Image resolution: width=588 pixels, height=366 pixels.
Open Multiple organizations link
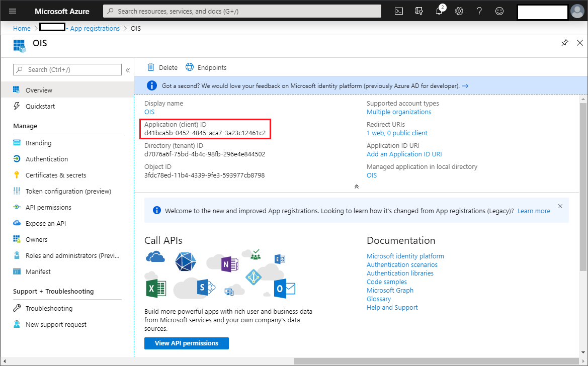[x=399, y=112]
